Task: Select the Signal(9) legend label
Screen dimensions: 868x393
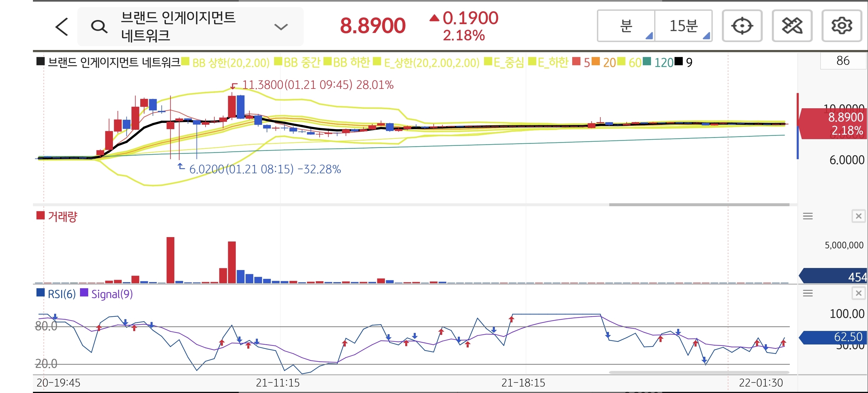Action: pyautogui.click(x=112, y=294)
